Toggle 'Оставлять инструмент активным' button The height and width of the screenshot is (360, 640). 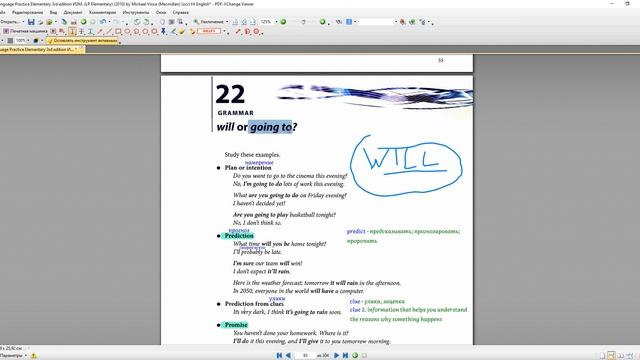[82, 40]
